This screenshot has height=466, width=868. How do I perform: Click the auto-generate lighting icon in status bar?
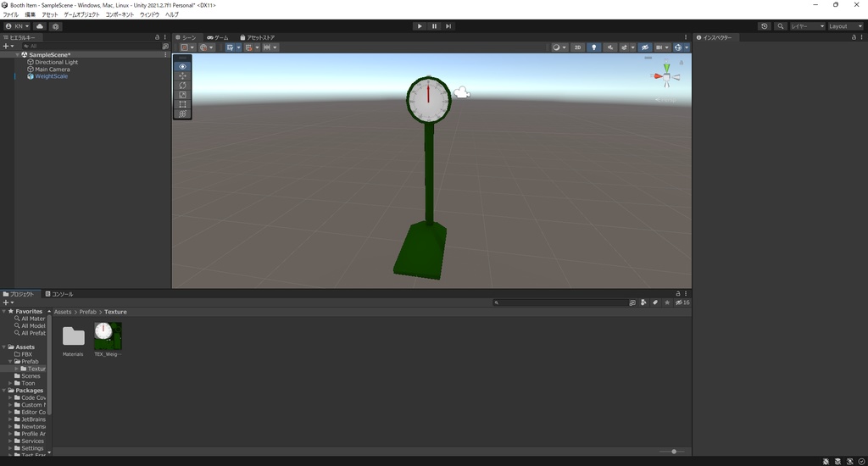(849, 461)
